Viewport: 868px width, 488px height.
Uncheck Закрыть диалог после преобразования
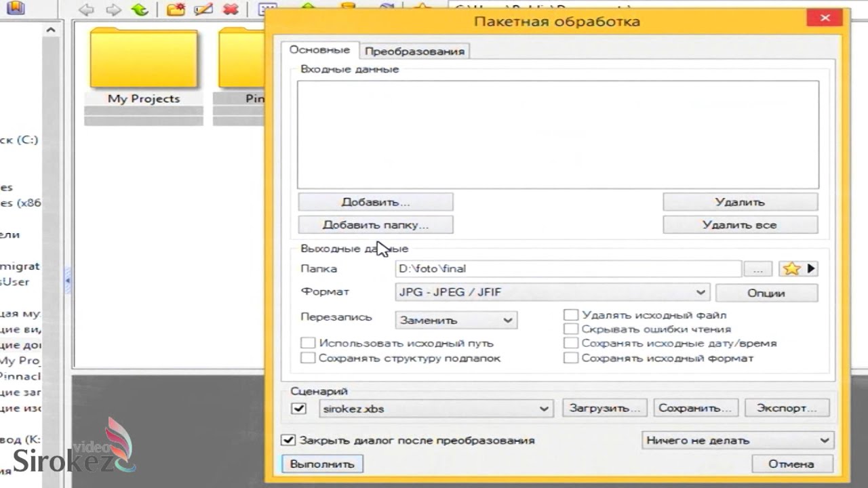(x=288, y=441)
